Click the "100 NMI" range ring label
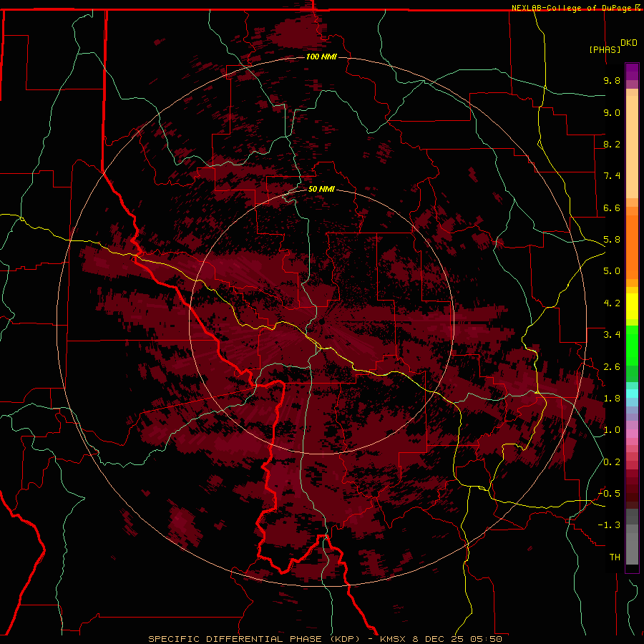 point(321,57)
